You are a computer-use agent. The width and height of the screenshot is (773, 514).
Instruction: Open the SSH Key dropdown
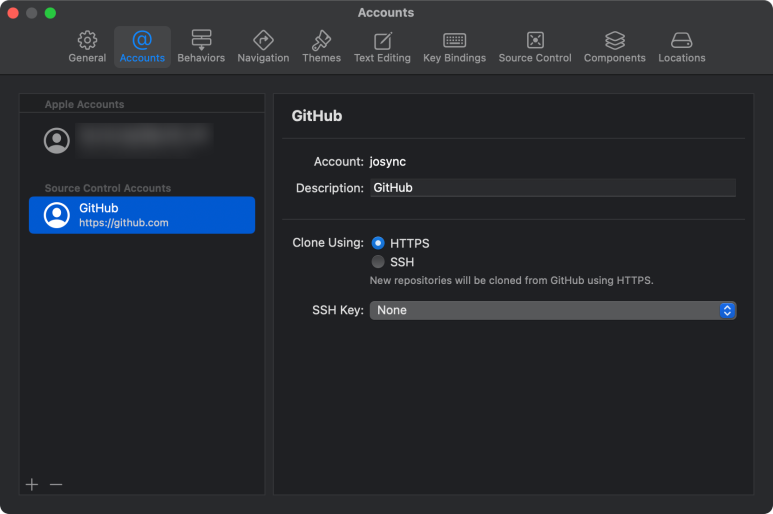click(x=553, y=310)
